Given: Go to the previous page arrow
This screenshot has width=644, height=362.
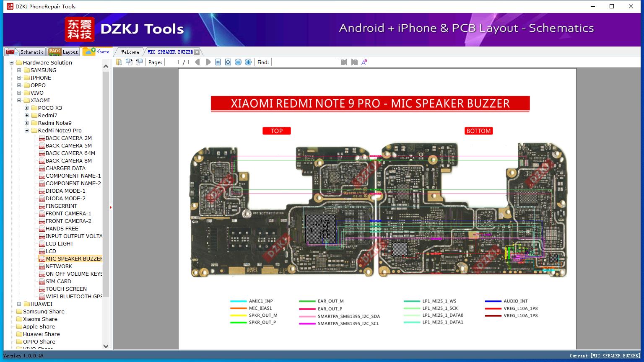Looking at the screenshot, I should pos(197,62).
